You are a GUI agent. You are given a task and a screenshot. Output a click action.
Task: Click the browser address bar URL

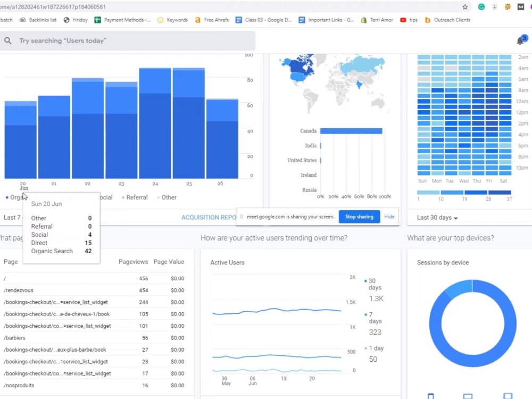click(53, 7)
